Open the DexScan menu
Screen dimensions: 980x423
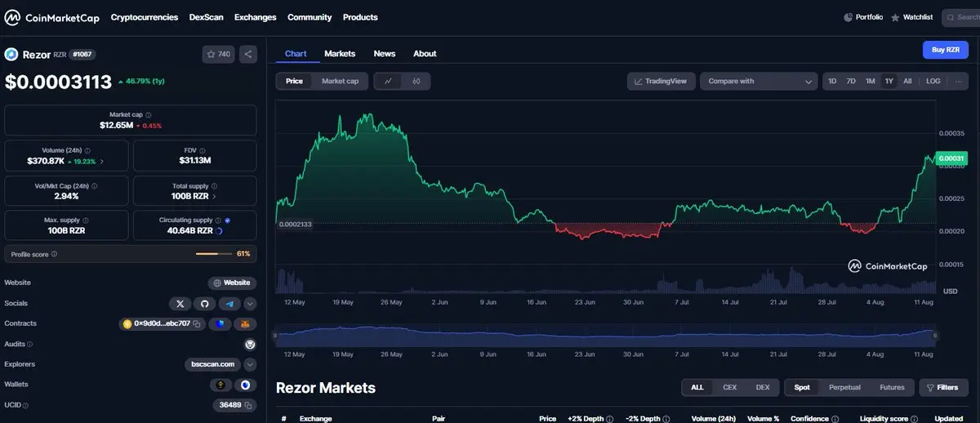click(206, 17)
